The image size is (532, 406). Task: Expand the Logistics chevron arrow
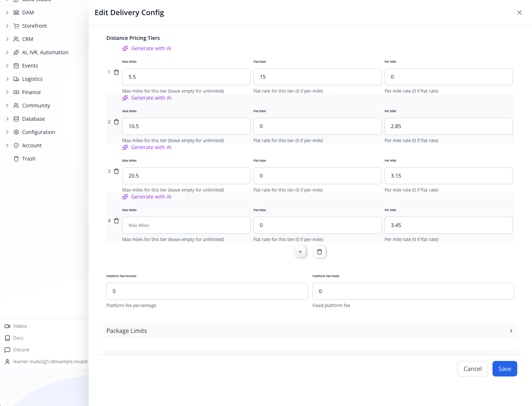7,79
